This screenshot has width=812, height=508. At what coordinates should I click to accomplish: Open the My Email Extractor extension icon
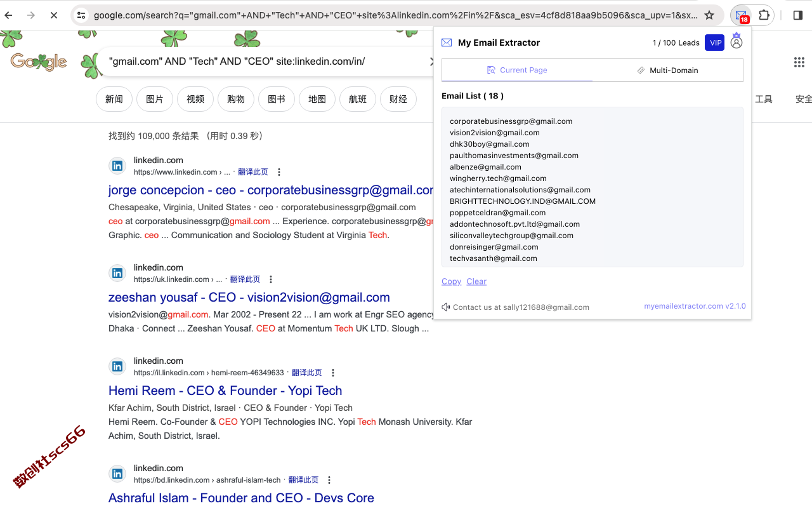pos(741,15)
